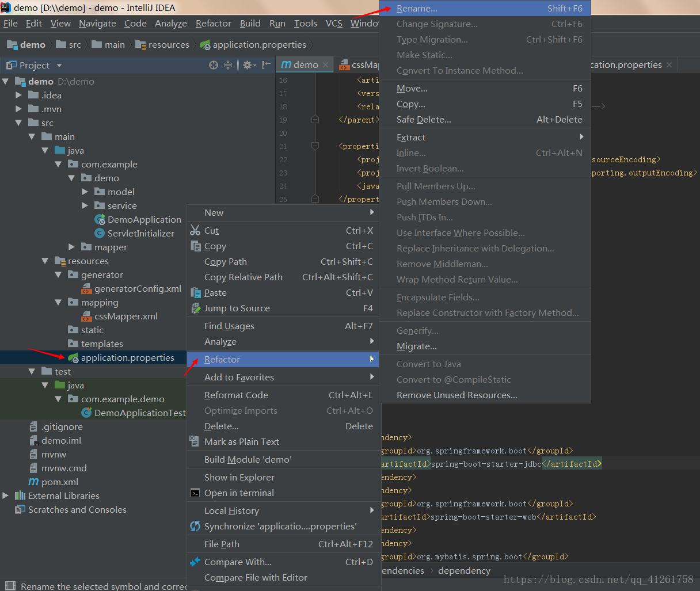700x591 pixels.
Task: Click the Compare With arrows icon
Action: pos(195,562)
